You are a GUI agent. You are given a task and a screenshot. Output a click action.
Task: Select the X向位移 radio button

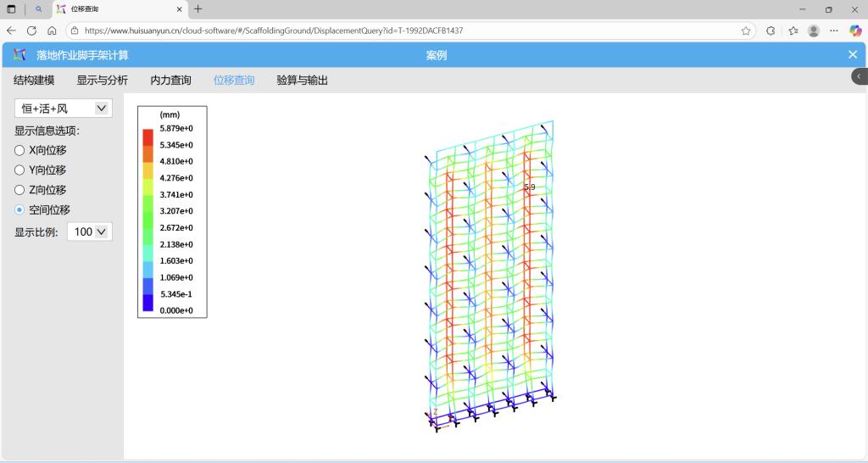pos(19,150)
